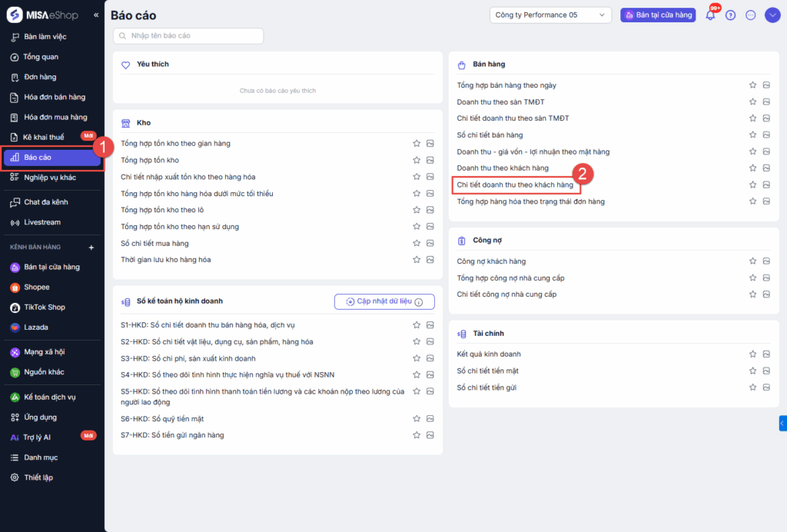The image size is (787, 532).
Task: Click the Bán tại cửa hàng button
Action: pos(658,15)
